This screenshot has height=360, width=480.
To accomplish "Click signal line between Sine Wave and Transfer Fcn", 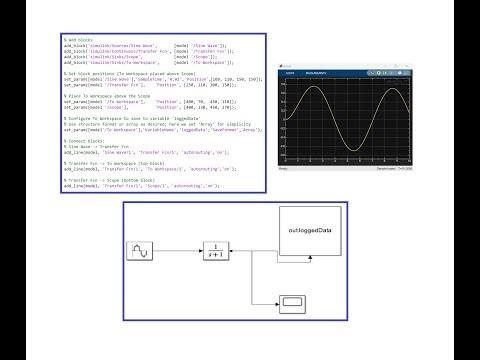I will (178, 251).
